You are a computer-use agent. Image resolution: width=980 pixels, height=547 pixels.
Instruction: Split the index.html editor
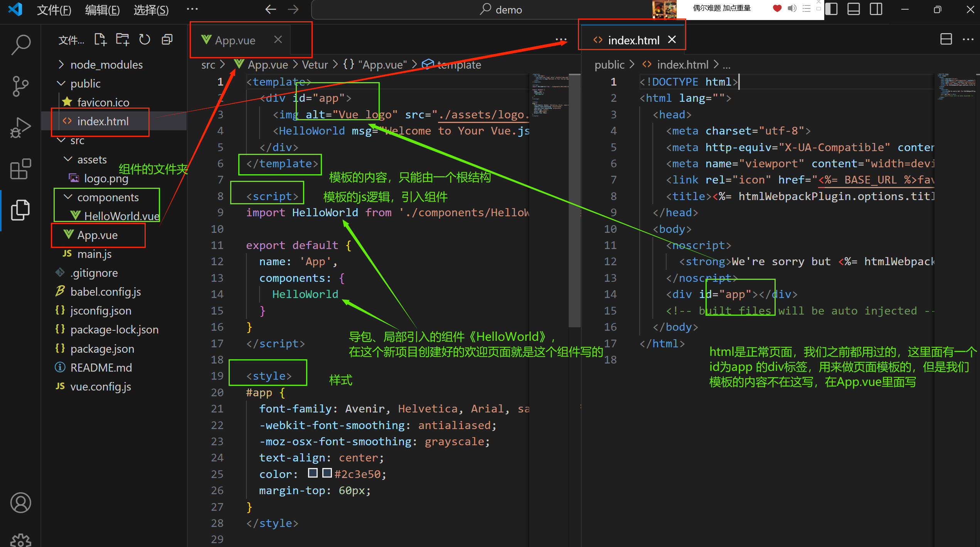[x=946, y=39]
